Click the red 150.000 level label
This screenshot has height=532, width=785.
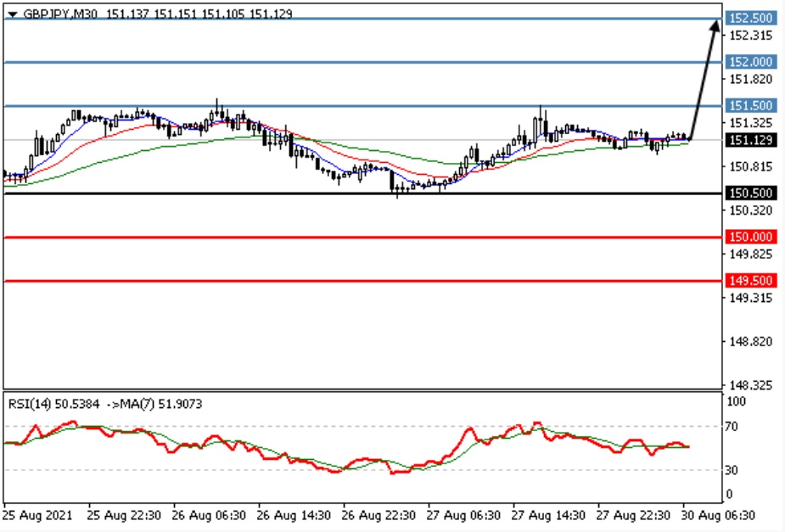tap(751, 237)
